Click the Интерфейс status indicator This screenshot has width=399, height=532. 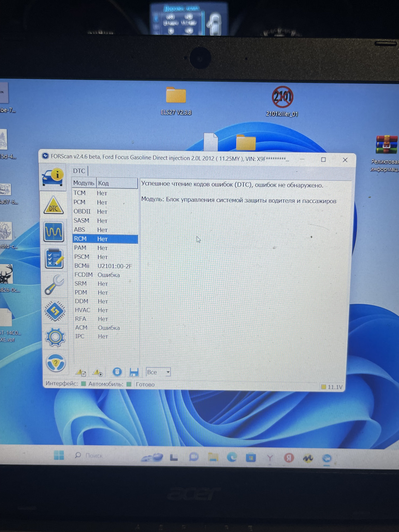pos(84,384)
